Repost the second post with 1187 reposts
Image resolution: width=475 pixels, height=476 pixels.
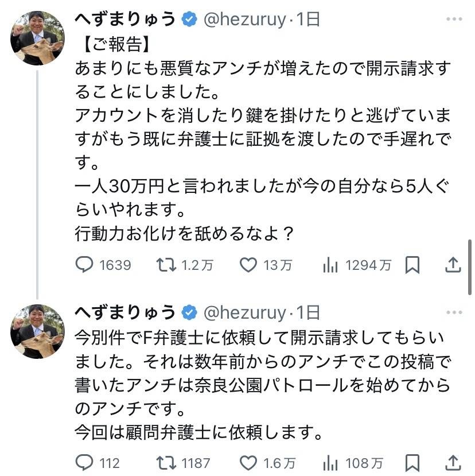168,462
